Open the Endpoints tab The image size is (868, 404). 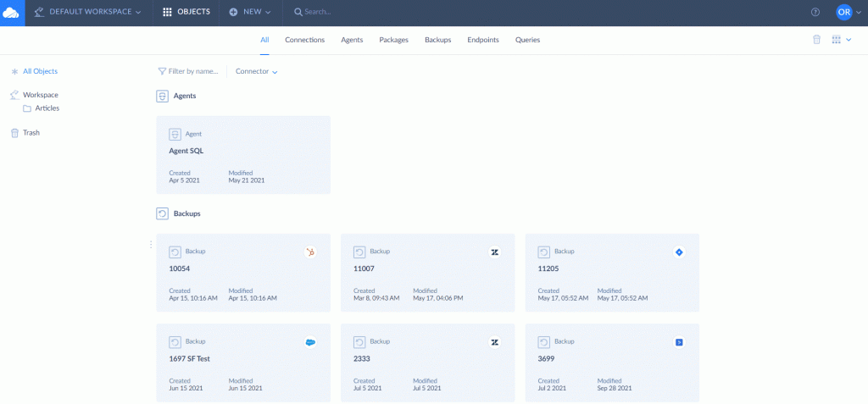[482, 40]
